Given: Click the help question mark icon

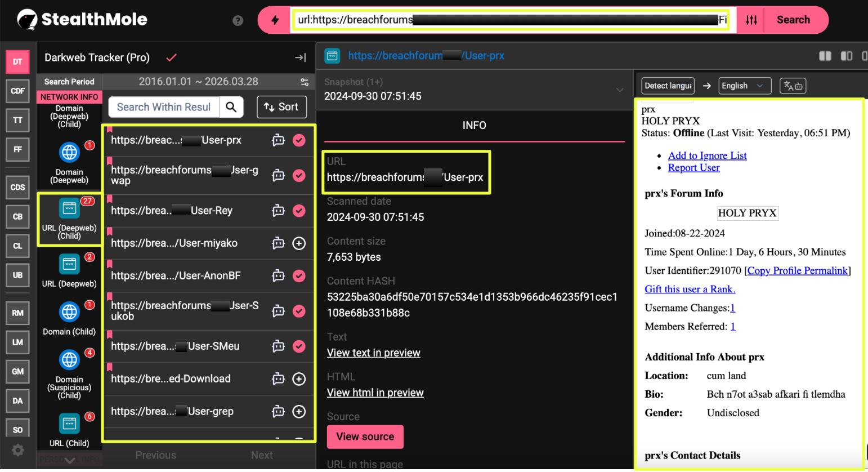Looking at the screenshot, I should click(x=238, y=21).
